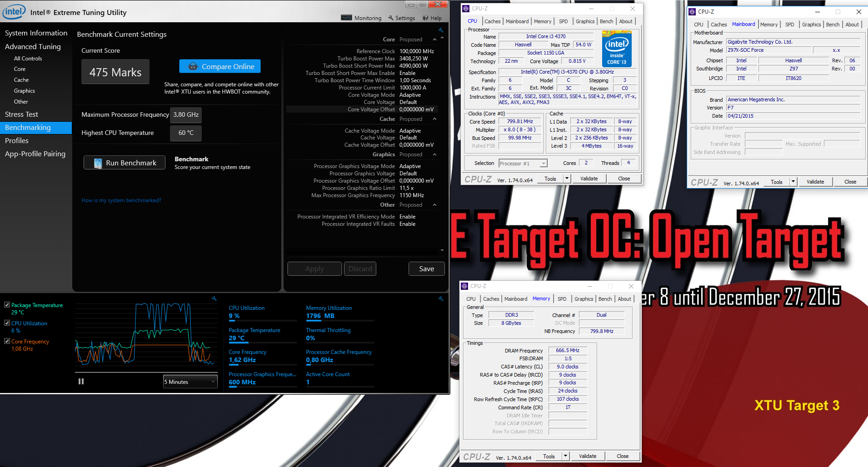The width and height of the screenshot is (868, 467).
Task: Open App-Profile Pairing section
Action: [x=35, y=154]
